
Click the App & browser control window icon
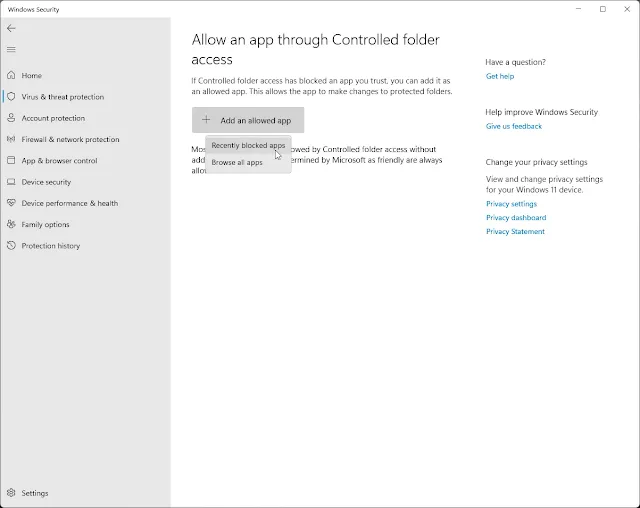point(11,160)
